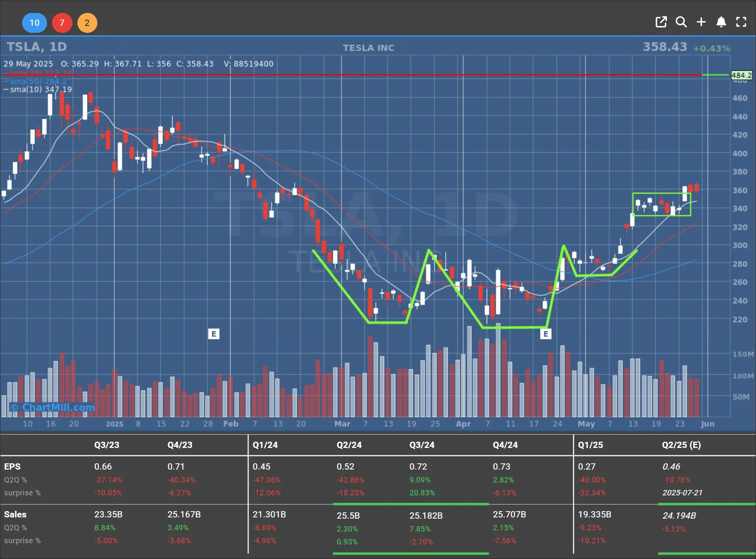Click Sales value 21.301B
Image resolution: width=756 pixels, height=559 pixels.
point(269,514)
